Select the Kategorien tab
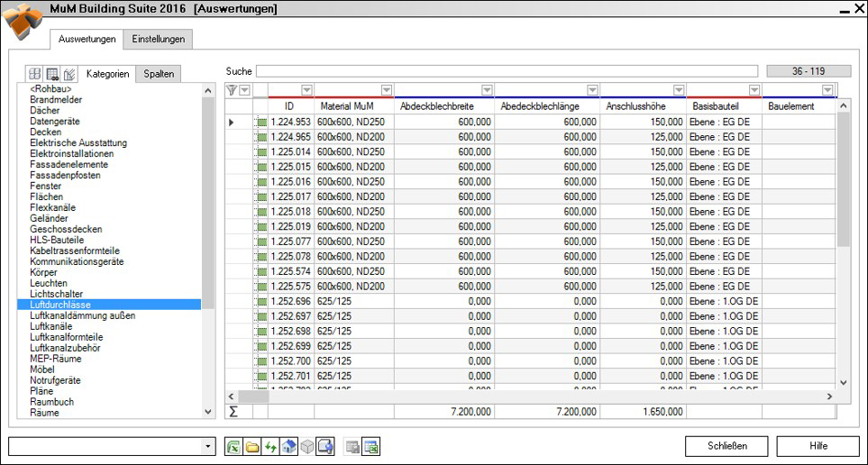This screenshot has height=465, width=868. (108, 74)
